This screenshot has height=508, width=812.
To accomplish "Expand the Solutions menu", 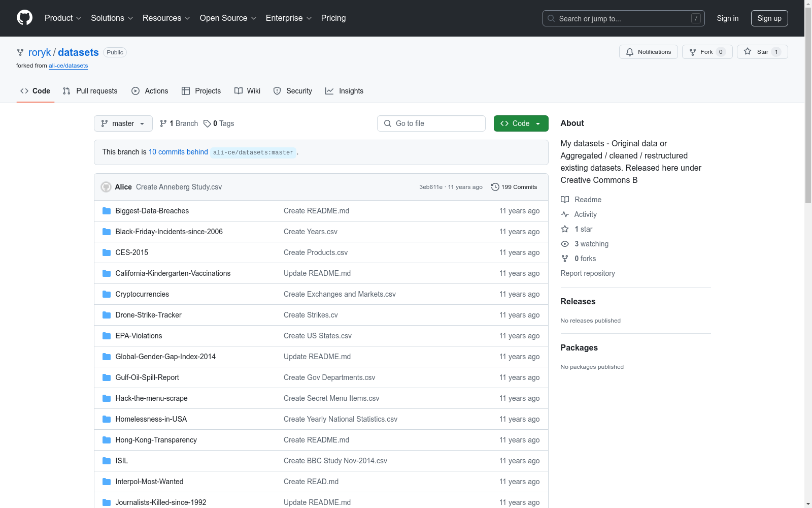I will (x=112, y=18).
